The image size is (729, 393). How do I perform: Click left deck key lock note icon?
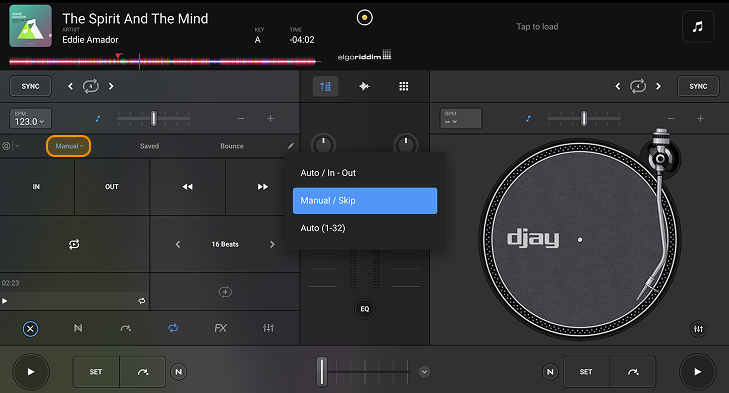click(98, 119)
